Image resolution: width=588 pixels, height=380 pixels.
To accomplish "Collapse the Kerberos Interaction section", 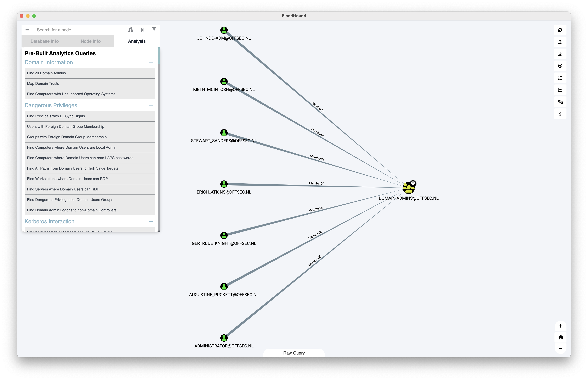I will (x=151, y=221).
